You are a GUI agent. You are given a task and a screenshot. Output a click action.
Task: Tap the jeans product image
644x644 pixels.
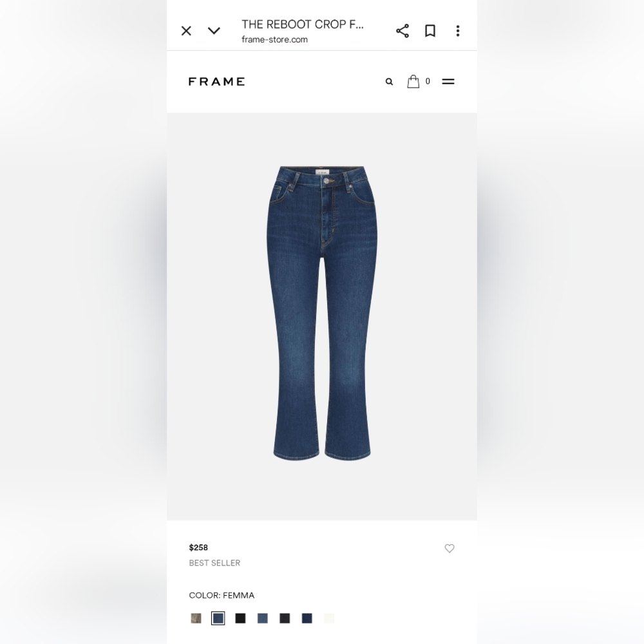[322, 313]
